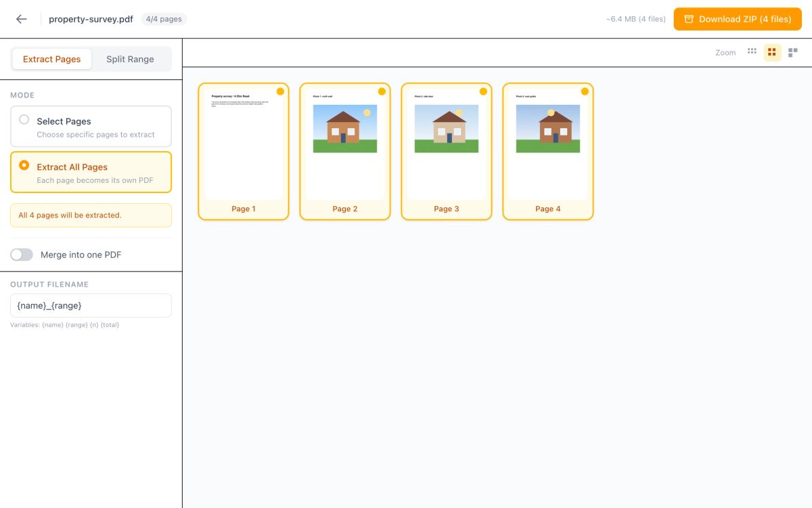Click the MODE section heading
This screenshot has height=508, width=812.
(x=22, y=96)
